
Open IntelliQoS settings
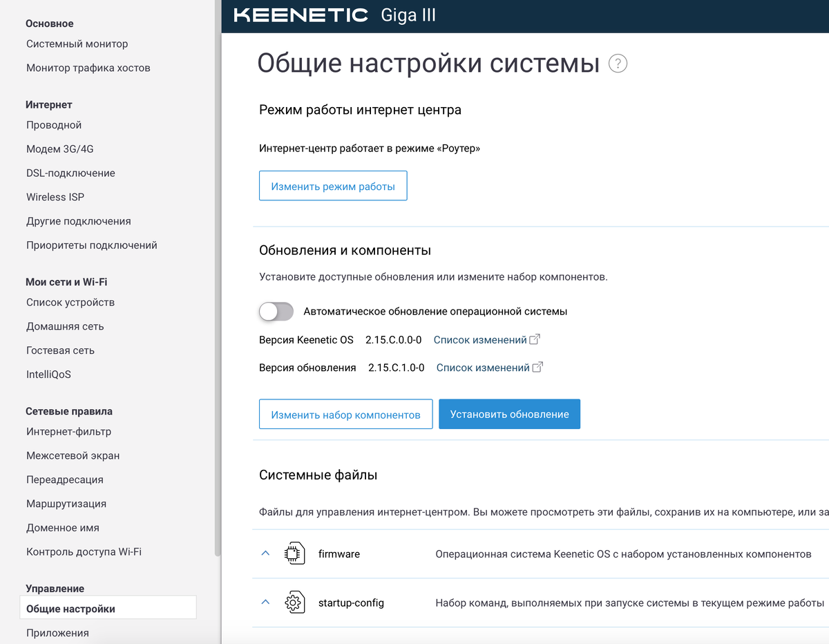coord(48,375)
